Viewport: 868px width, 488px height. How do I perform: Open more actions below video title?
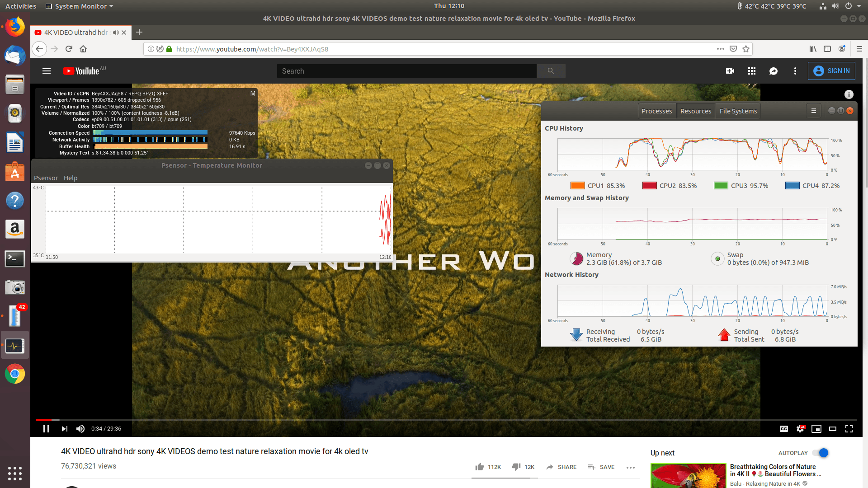tap(631, 467)
